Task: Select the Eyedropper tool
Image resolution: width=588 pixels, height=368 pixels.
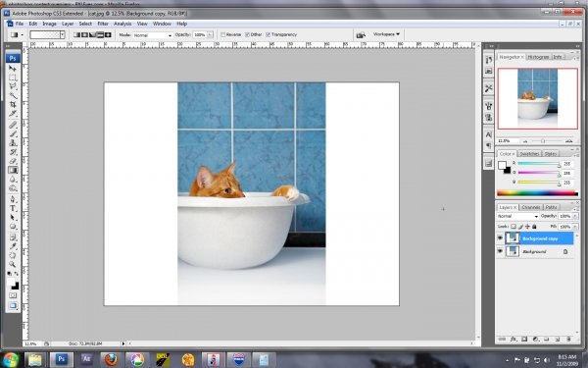Action: 13,246
